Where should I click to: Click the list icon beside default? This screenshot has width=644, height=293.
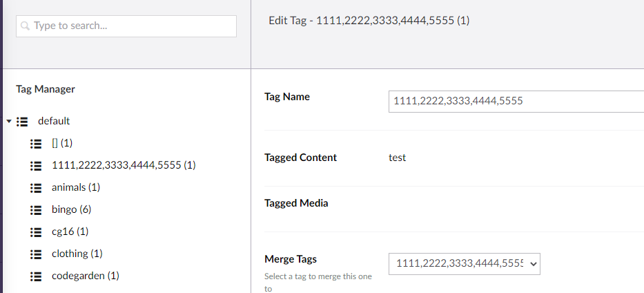pos(22,121)
